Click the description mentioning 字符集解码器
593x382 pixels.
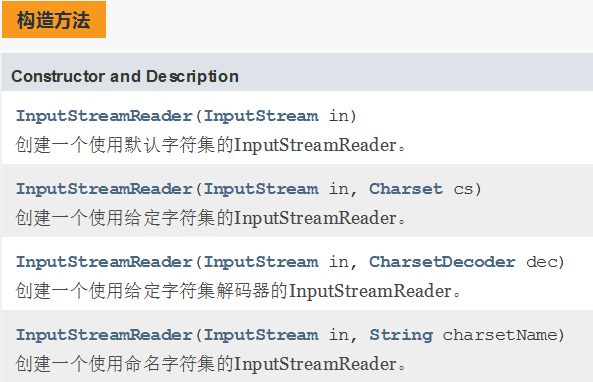(238, 291)
